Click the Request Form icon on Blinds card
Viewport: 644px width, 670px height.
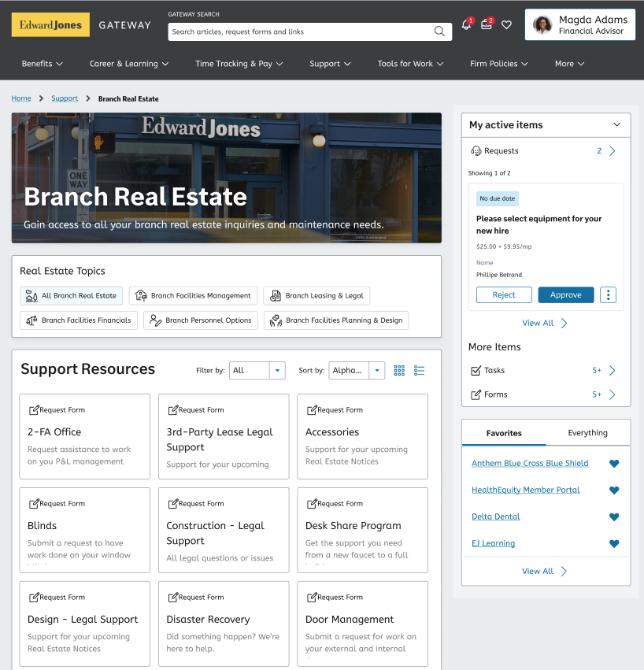[34, 504]
